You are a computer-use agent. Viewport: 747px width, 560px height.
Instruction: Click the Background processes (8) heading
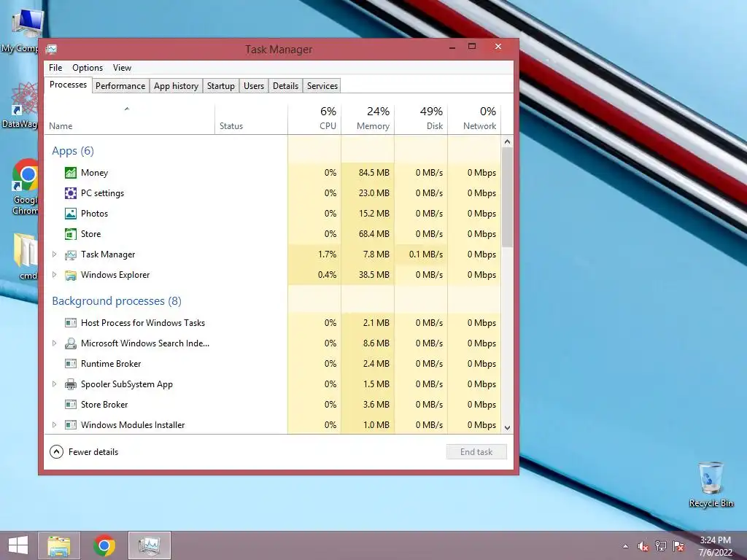coord(117,301)
